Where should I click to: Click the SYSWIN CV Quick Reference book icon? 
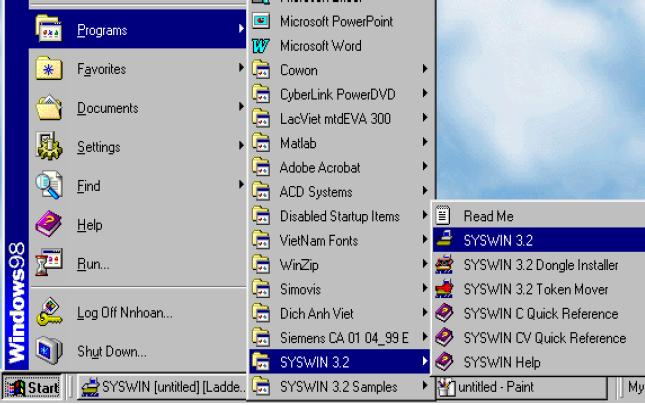point(444,337)
